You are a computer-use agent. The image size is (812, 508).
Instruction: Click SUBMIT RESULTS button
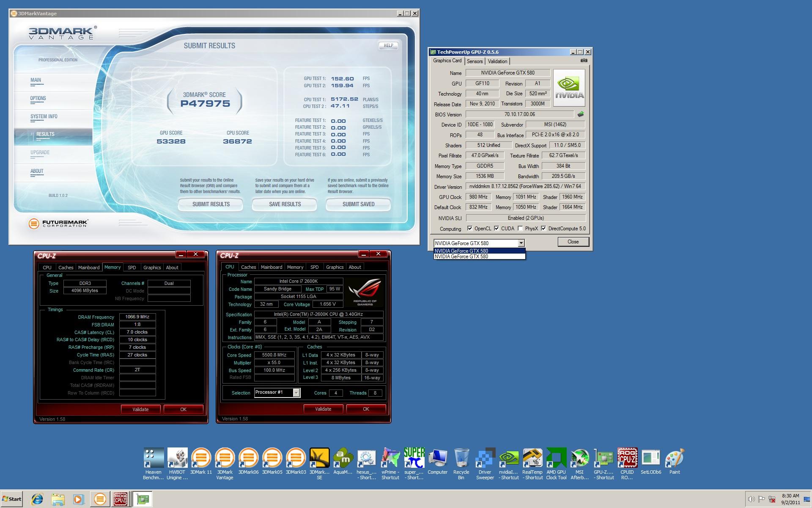(x=211, y=204)
